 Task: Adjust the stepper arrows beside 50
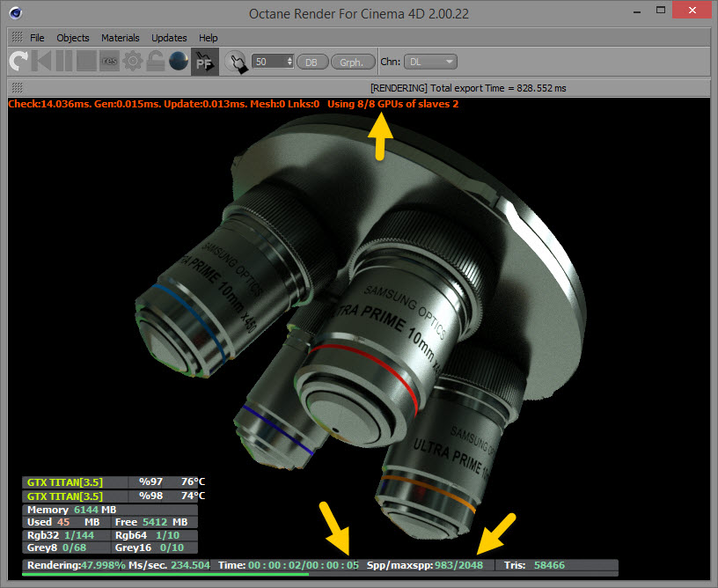pyautogui.click(x=289, y=62)
